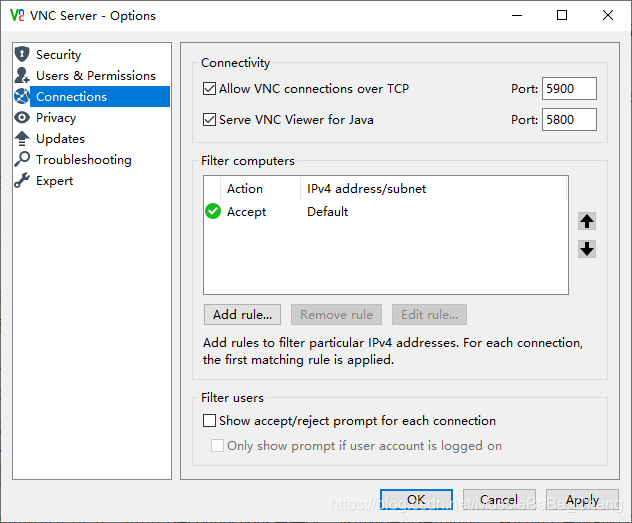Click the Accept text in the rule row
The image size is (632, 523).
[246, 212]
